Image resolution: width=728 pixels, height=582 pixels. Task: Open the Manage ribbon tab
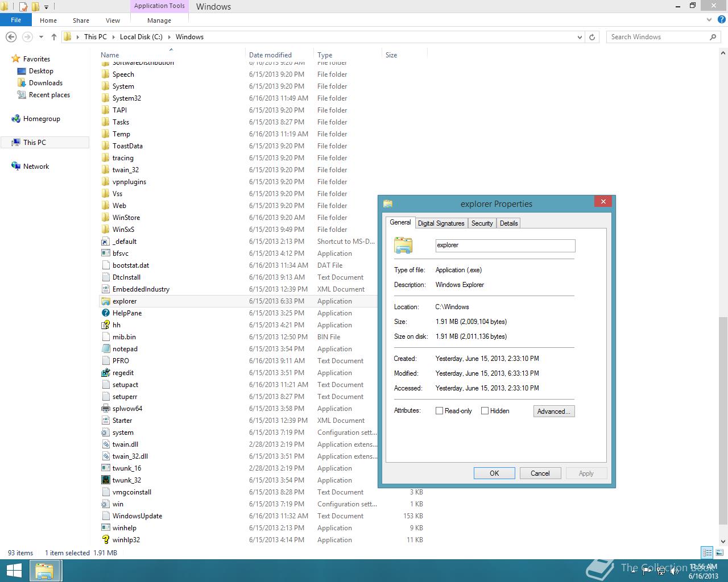[x=159, y=20]
